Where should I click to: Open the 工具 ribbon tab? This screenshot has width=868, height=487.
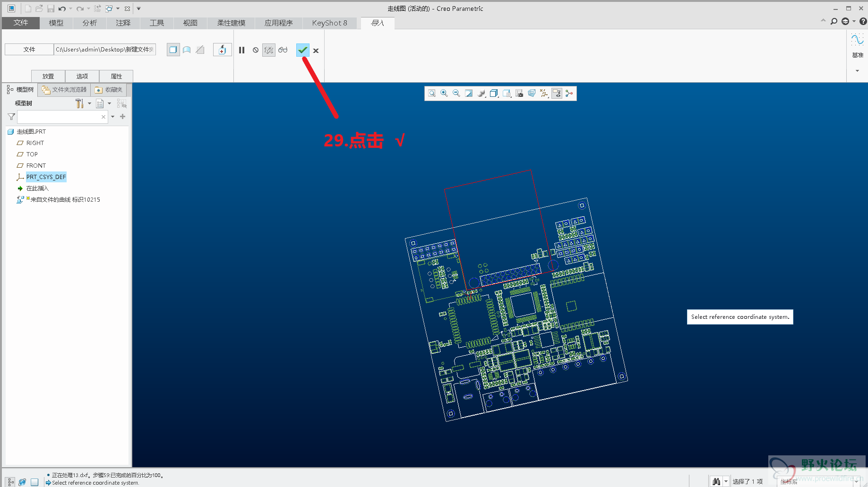coord(157,23)
